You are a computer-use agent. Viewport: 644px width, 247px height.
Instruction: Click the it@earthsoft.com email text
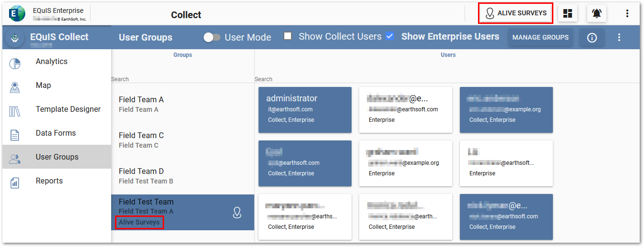(x=290, y=109)
